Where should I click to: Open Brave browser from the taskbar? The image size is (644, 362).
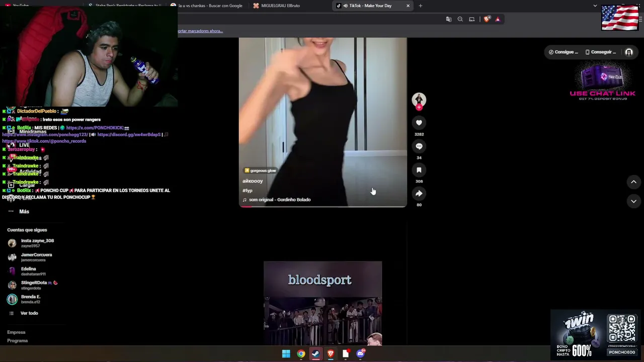point(331,354)
